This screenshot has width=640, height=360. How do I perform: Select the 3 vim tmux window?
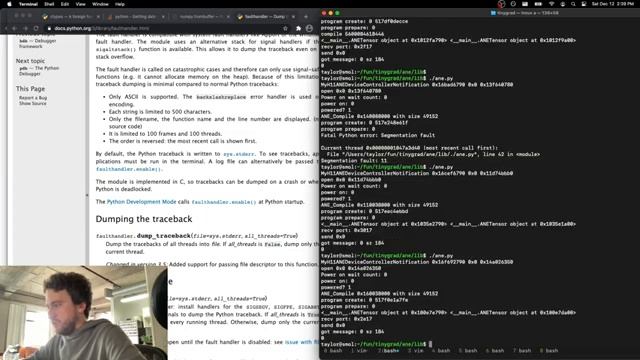(416, 351)
